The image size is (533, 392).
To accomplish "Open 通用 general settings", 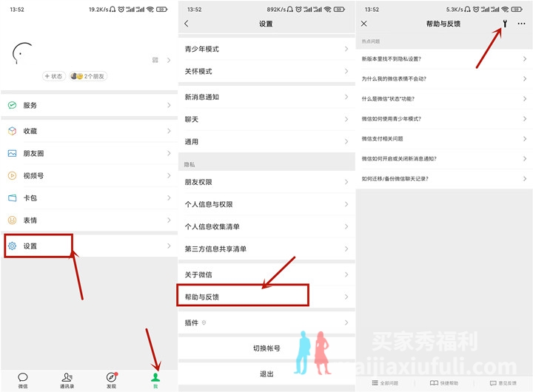I will click(x=266, y=142).
